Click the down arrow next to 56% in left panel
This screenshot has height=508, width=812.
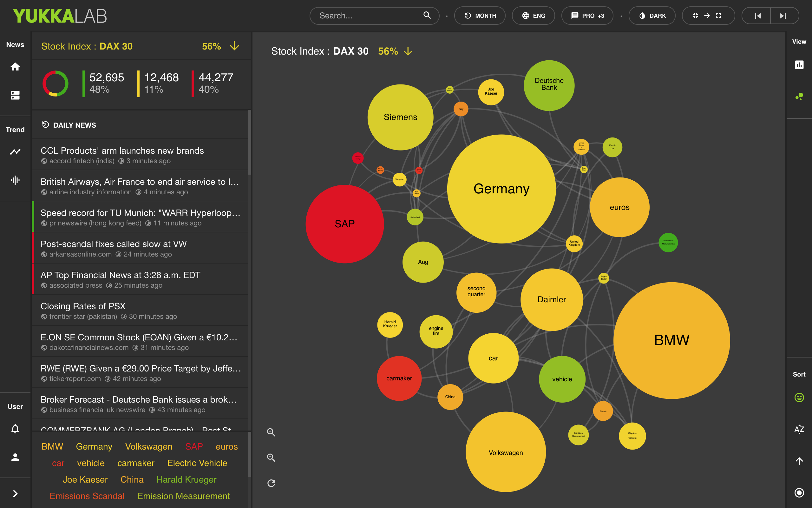pyautogui.click(x=234, y=46)
